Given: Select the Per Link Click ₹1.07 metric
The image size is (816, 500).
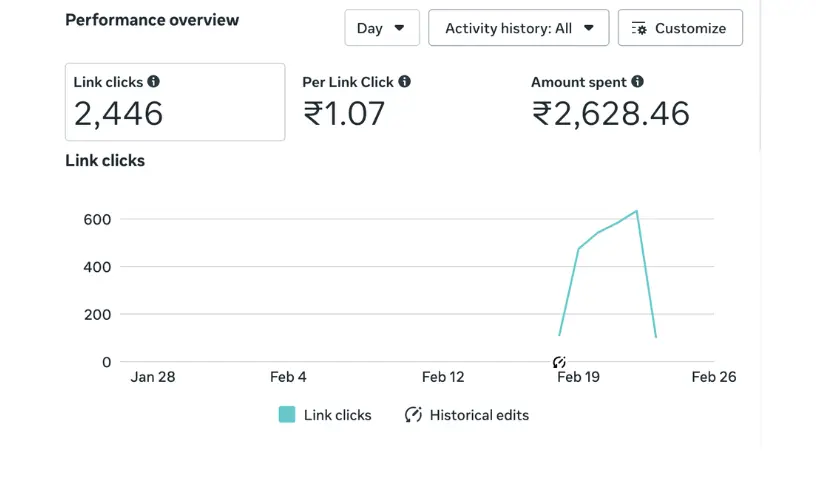Looking at the screenshot, I should pos(344,113).
